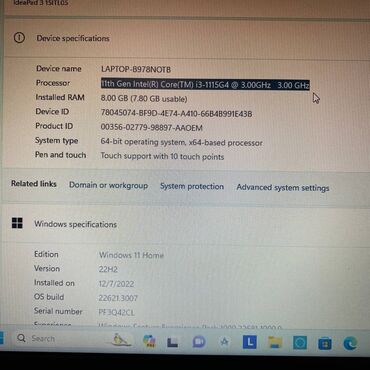This screenshot has height=370, width=370.
Task: Open the teal circle app on taskbar
Action: [300, 343]
